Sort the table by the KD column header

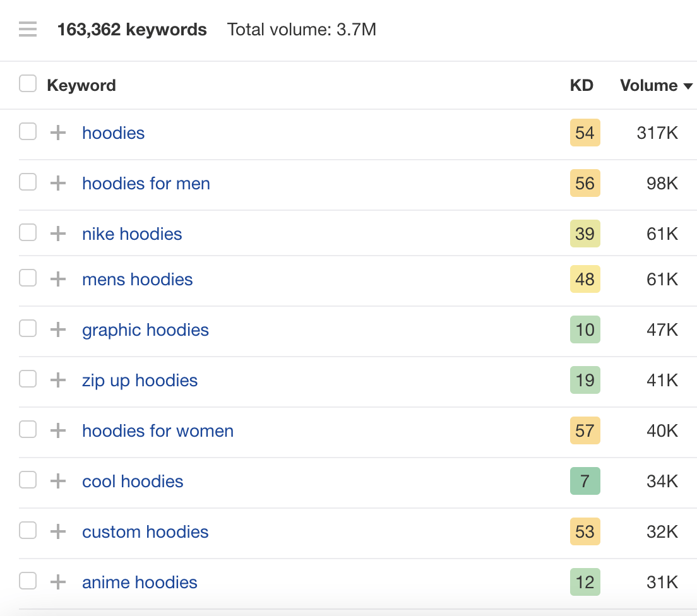[581, 85]
